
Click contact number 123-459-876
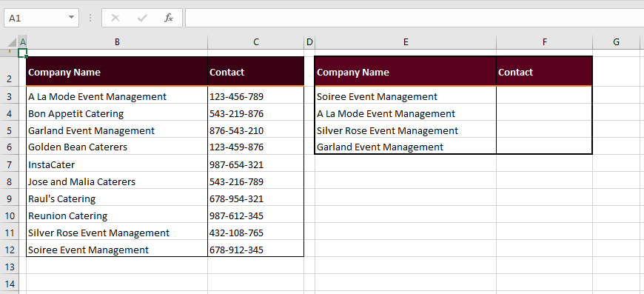pyautogui.click(x=256, y=147)
